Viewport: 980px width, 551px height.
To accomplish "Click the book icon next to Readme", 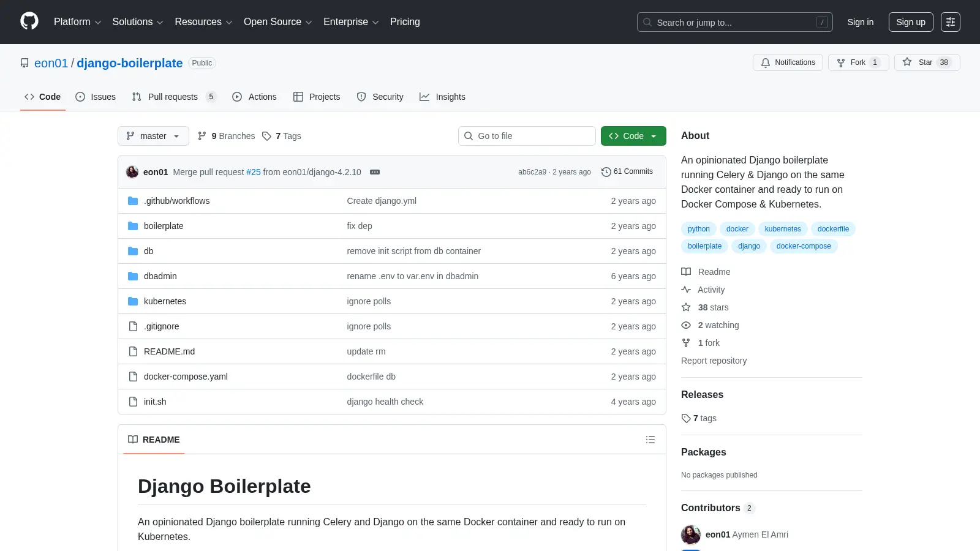I will tap(686, 272).
